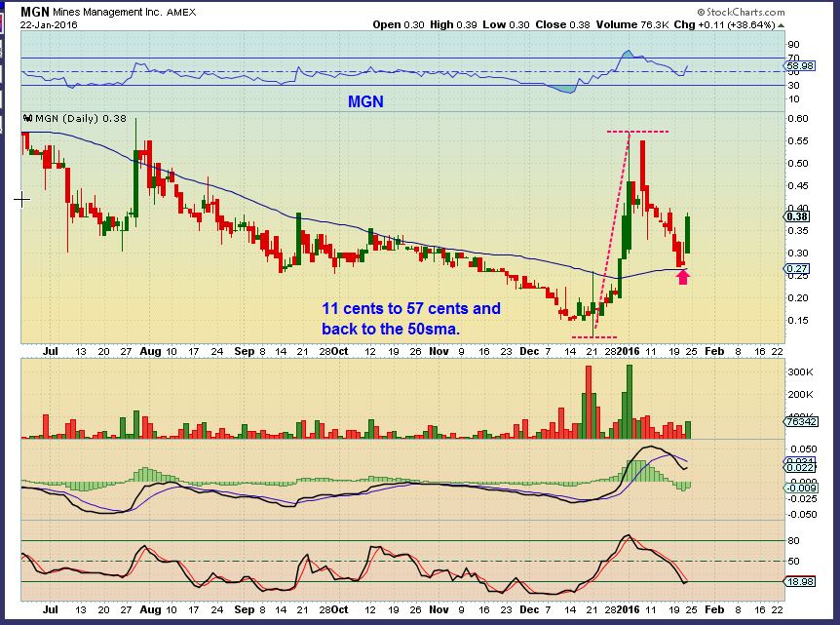
Task: Click the 0.60 price axis label
Action: point(798,118)
